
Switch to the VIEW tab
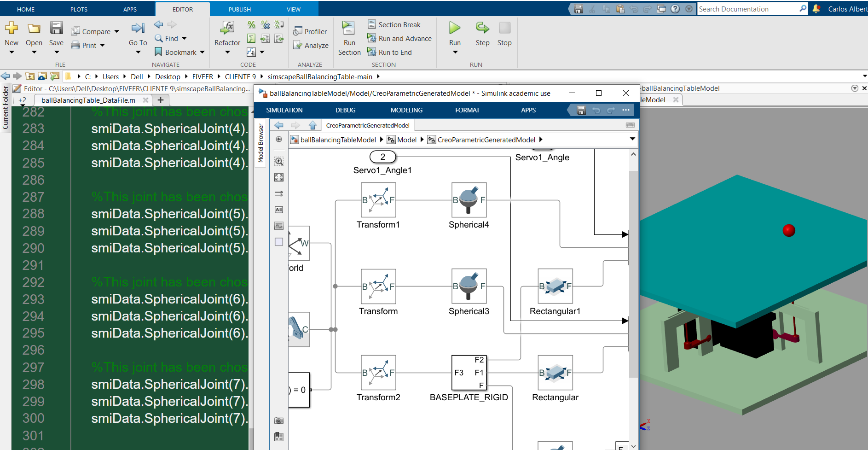(x=294, y=9)
